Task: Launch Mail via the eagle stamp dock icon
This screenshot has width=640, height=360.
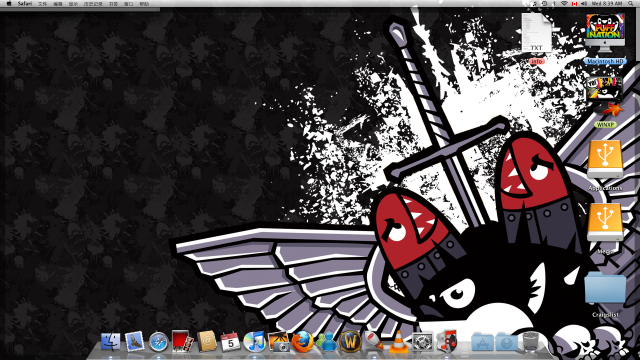Action: pos(134,342)
